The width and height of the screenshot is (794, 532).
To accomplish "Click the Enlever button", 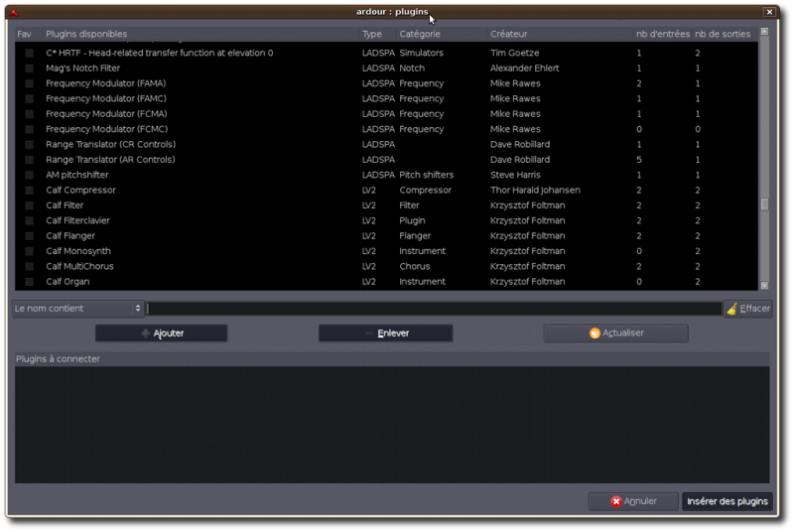I will [385, 333].
